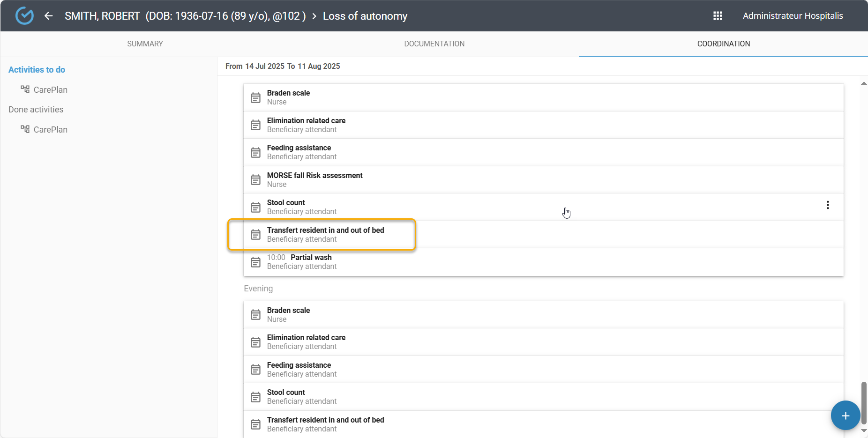Open evening Feeding assistance activity
Viewport: 868px width, 438px height.
pyautogui.click(x=299, y=369)
